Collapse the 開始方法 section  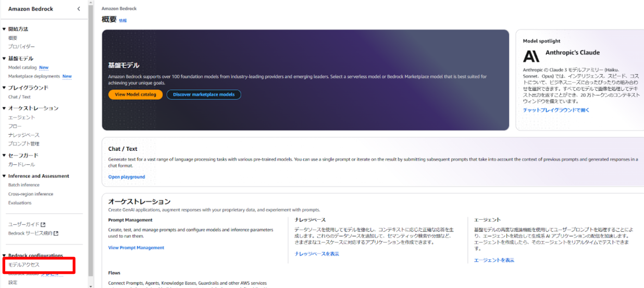tap(4, 29)
